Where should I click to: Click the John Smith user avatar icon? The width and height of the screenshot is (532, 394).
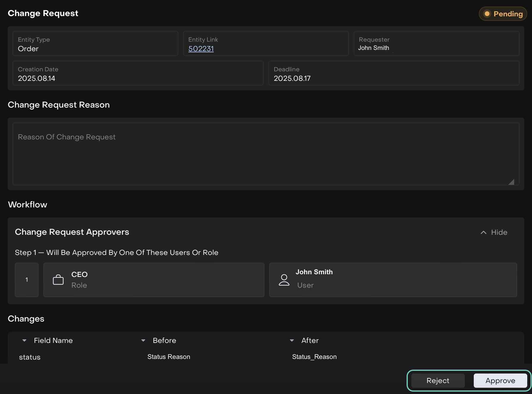(x=284, y=280)
